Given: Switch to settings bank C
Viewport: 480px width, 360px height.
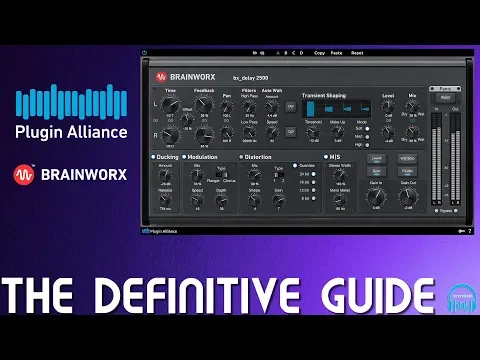Looking at the screenshot, I should tap(294, 53).
